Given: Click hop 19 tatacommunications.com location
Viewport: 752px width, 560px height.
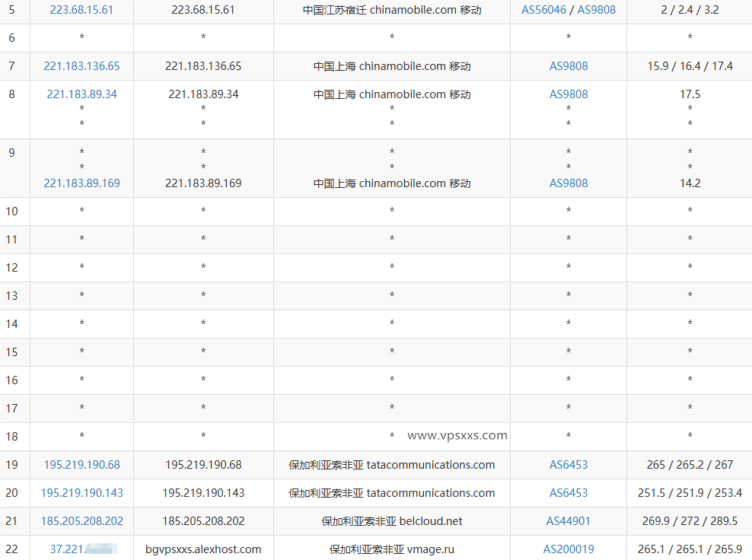Looking at the screenshot, I should 392,465.
